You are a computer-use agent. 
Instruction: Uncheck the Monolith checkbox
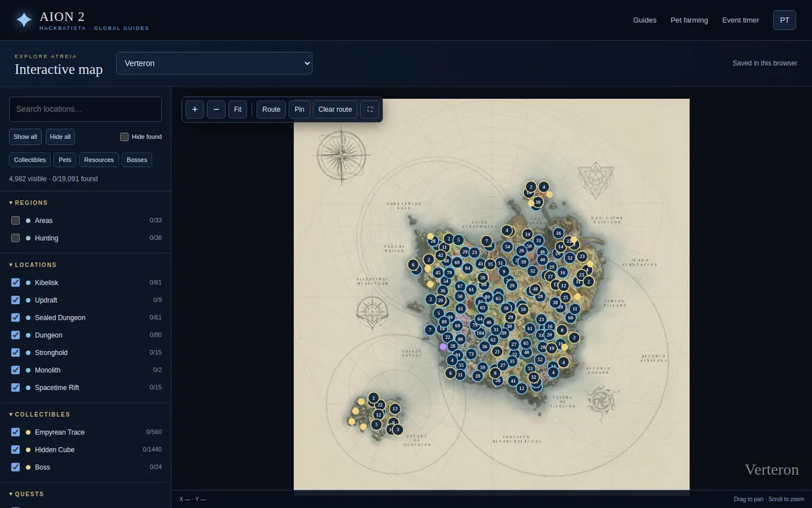click(x=16, y=370)
